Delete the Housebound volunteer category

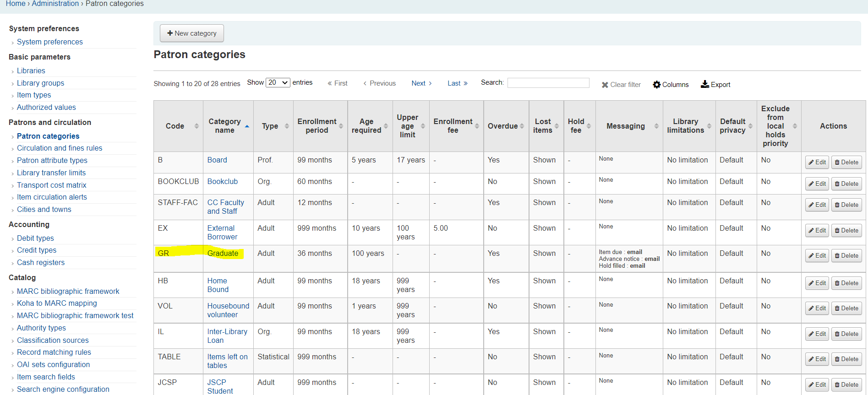click(846, 308)
